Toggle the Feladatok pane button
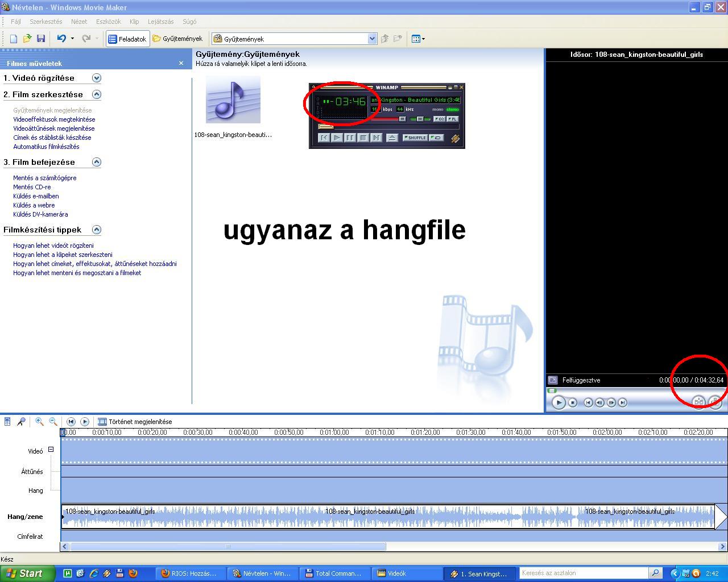The image size is (728, 582). tap(127, 39)
